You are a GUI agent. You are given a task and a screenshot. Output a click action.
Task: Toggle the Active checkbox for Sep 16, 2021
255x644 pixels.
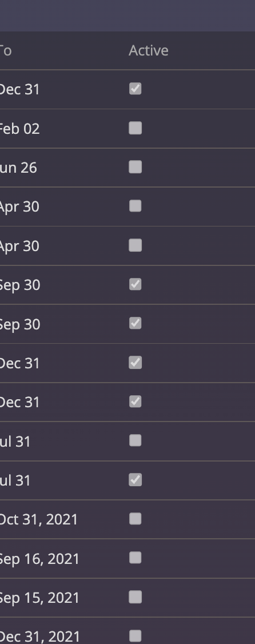point(135,558)
